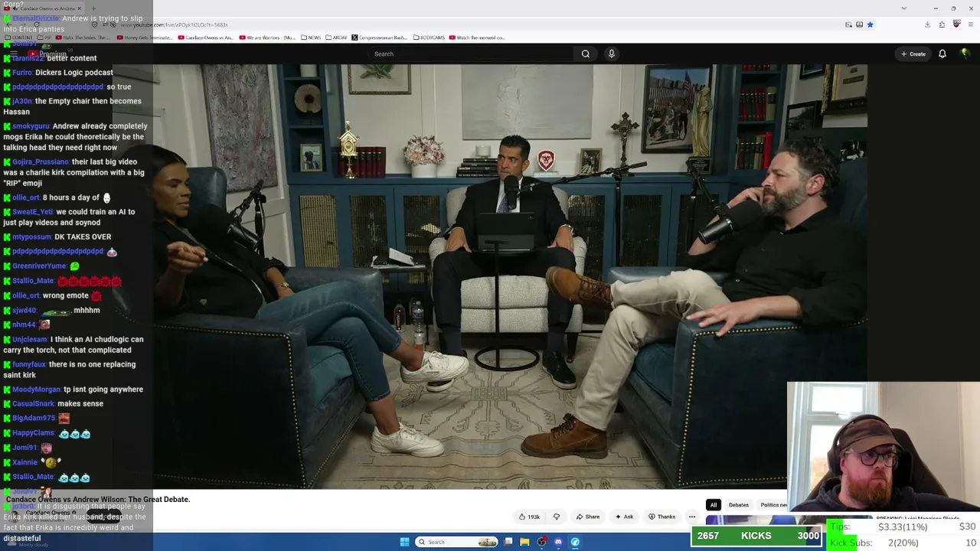Bookmark page using the blue star icon
Viewport: 980px width, 551px height.
click(870, 24)
